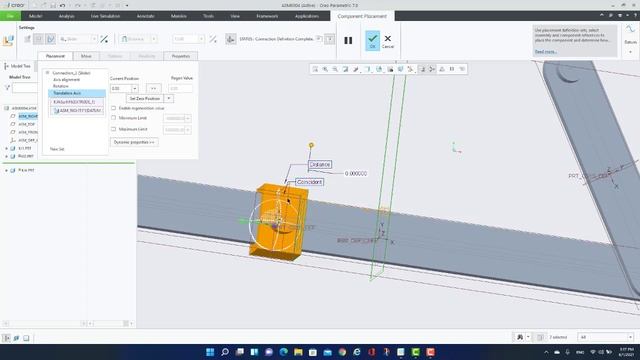Click Read more link in help panel
This screenshot has width=640, height=360.
click(546, 51)
